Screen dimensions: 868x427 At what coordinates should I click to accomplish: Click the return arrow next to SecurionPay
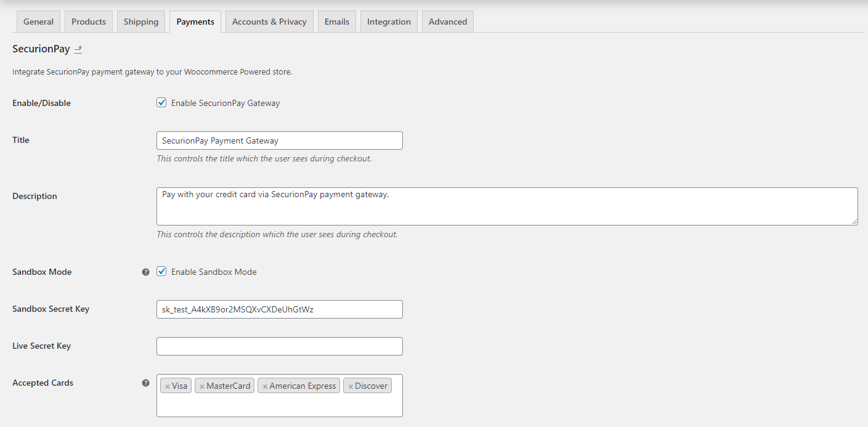(78, 49)
